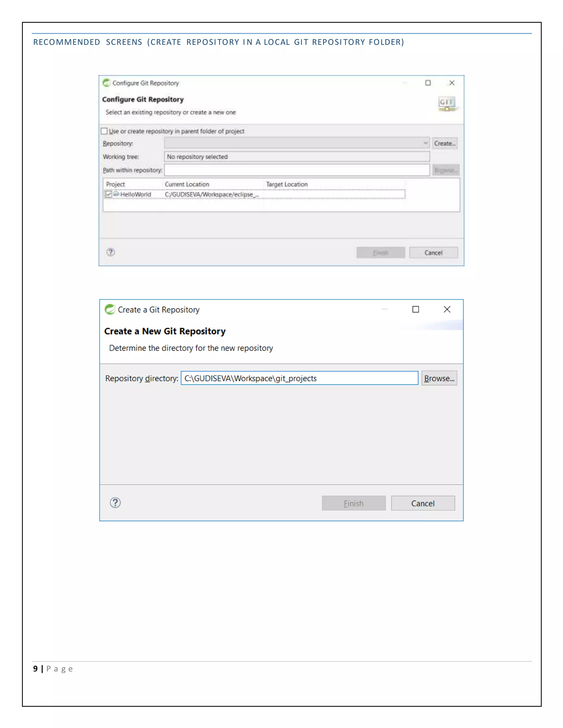
Task: Click Finish in Configure Git Repository dialog
Action: tap(380, 253)
